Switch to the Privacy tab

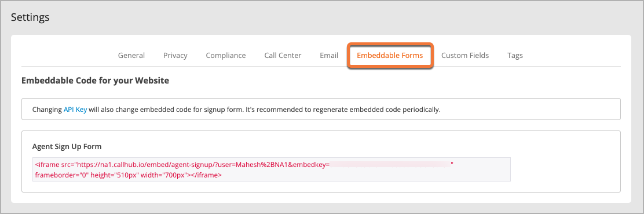(x=175, y=55)
